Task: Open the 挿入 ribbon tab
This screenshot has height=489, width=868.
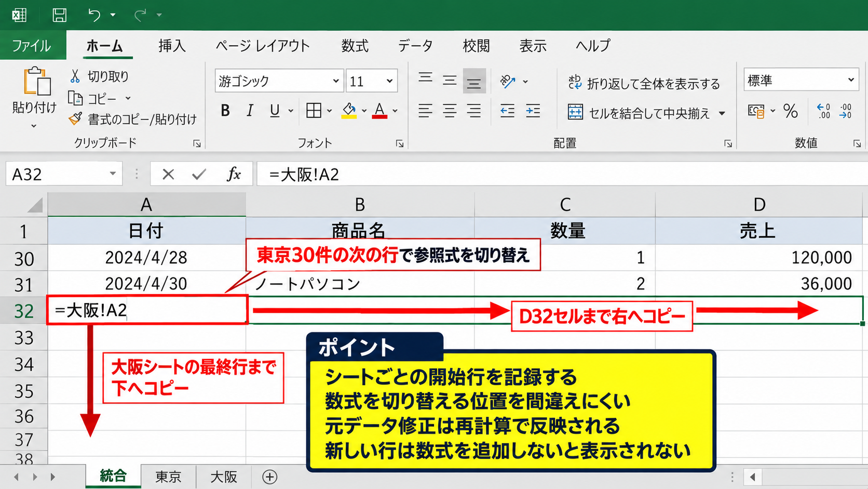Action: coord(172,46)
